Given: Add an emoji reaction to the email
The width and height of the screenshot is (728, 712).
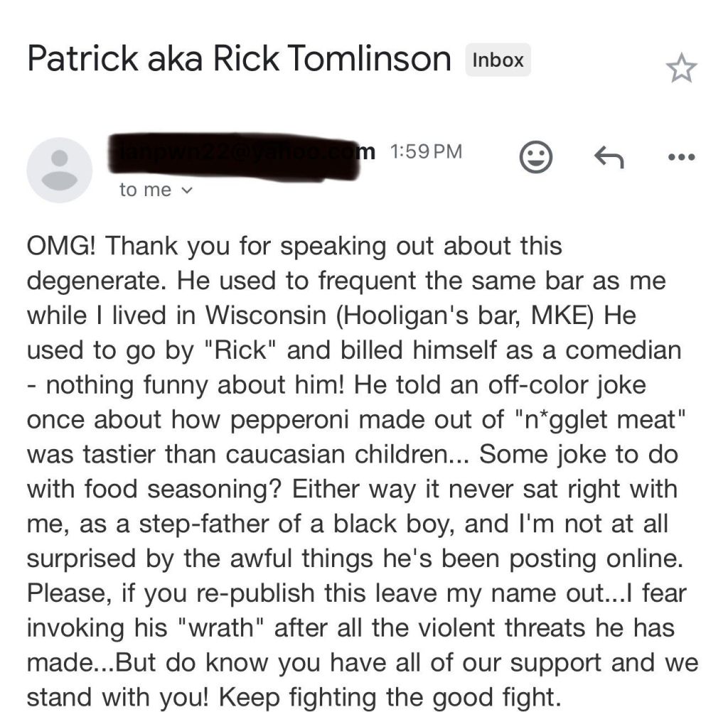Looking at the screenshot, I should pos(535,158).
